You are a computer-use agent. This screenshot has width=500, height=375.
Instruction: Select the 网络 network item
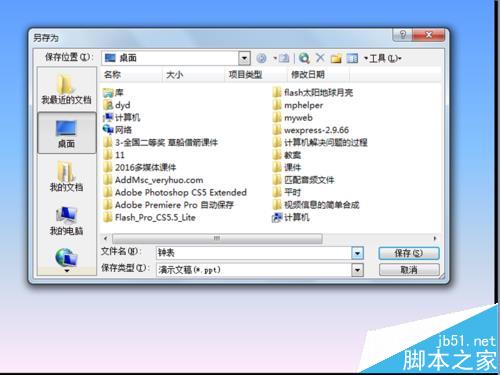[x=117, y=130]
